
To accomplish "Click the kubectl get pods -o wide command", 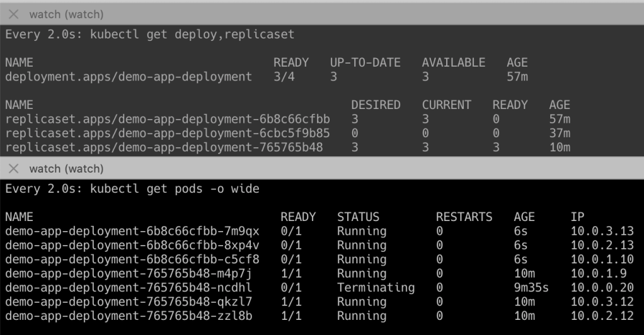I will pos(132,190).
